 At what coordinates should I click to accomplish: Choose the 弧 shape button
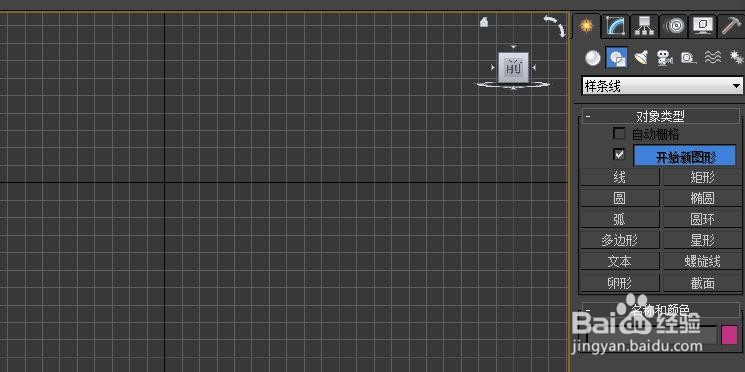[x=620, y=219]
